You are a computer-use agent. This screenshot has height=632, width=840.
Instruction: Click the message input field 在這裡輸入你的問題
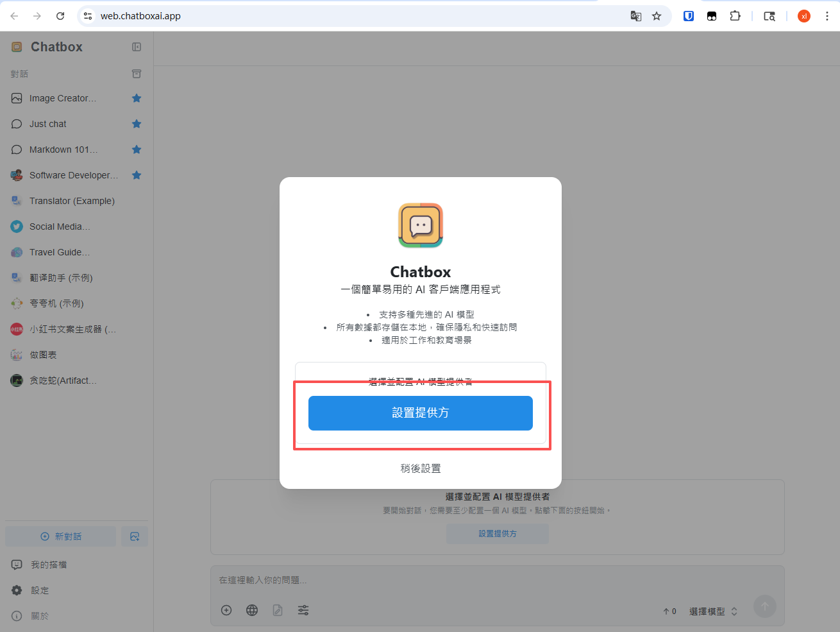pyautogui.click(x=498, y=580)
